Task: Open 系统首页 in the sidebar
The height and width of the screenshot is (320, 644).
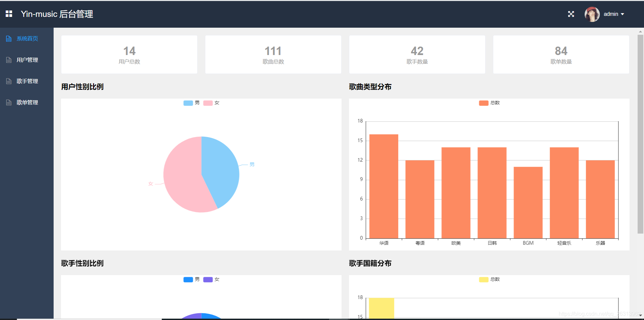Action: click(x=27, y=39)
